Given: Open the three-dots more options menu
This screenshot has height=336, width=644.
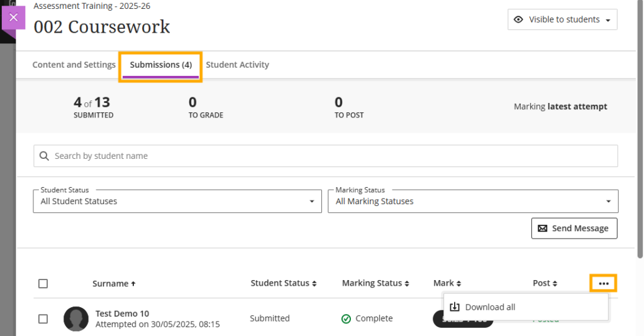Looking at the screenshot, I should pos(603,283).
